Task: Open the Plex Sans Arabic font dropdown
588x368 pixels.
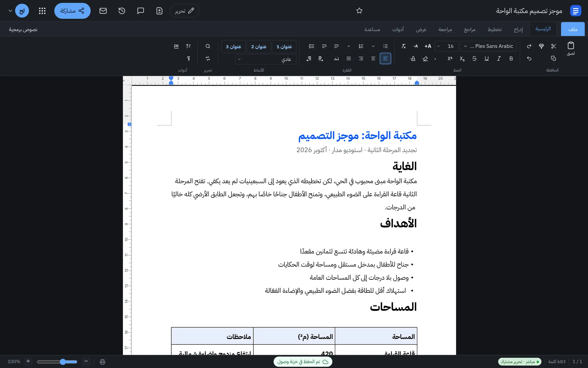Action: [x=489, y=46]
